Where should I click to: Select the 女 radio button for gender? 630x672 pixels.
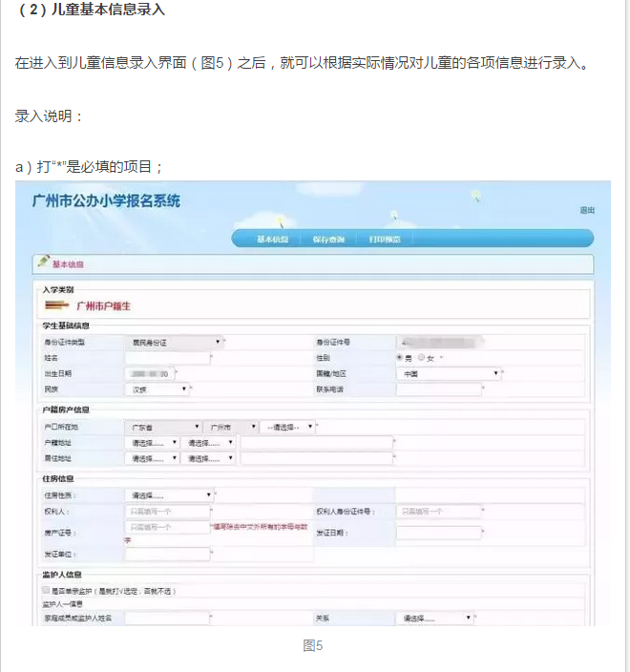pyautogui.click(x=421, y=358)
